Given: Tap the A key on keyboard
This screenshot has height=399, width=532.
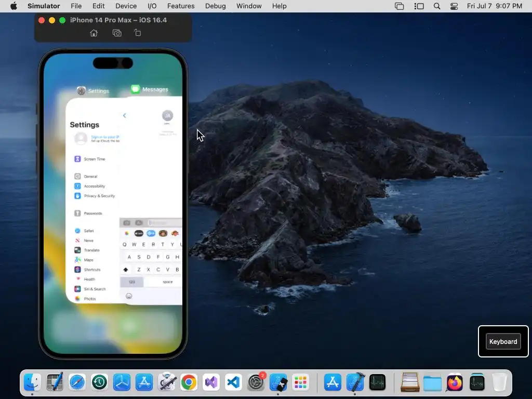Looking at the screenshot, I should tap(129, 257).
